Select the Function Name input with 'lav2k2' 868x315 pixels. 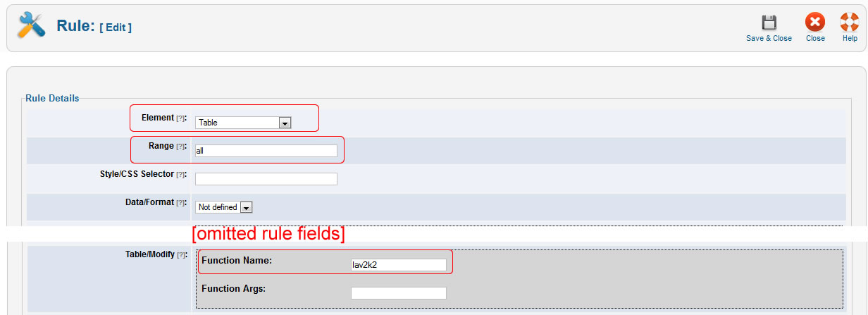tap(398, 265)
